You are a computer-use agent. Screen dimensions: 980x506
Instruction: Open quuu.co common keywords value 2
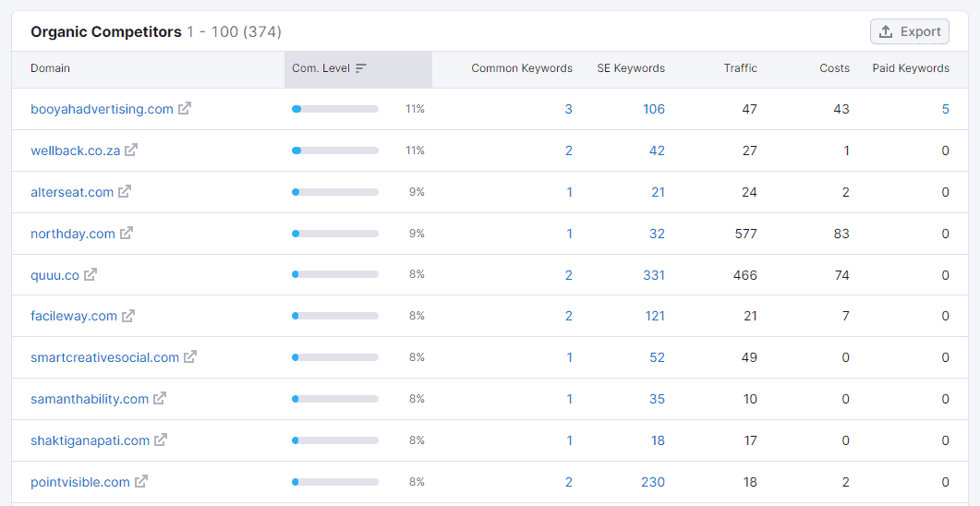[569, 275]
